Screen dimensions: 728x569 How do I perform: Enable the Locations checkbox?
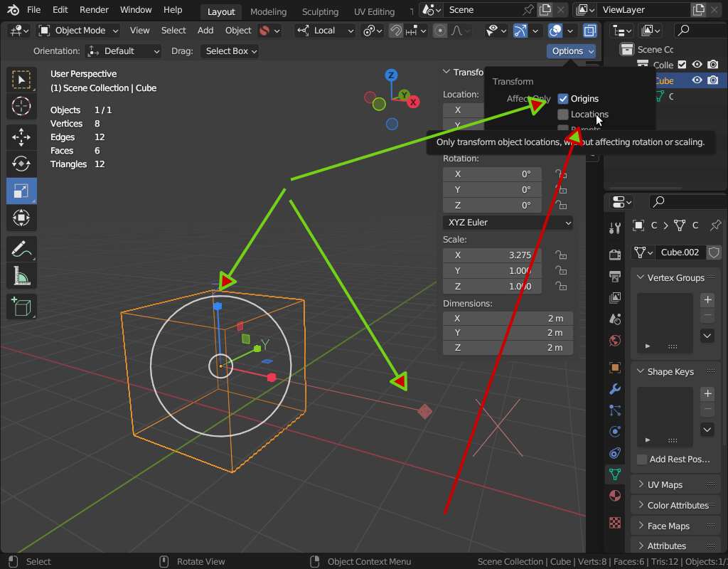click(563, 115)
